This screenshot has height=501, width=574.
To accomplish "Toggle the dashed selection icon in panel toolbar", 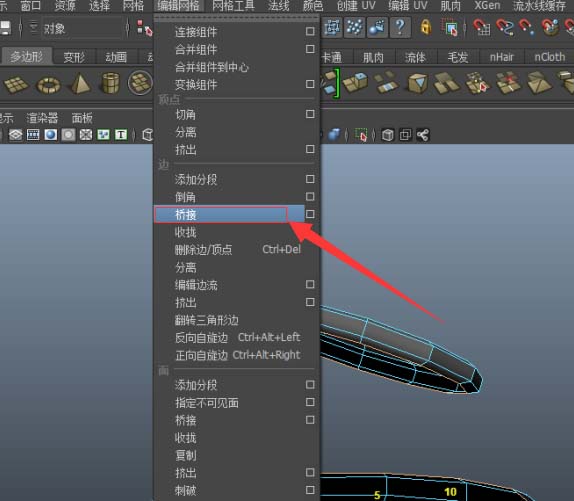I will pos(361,135).
